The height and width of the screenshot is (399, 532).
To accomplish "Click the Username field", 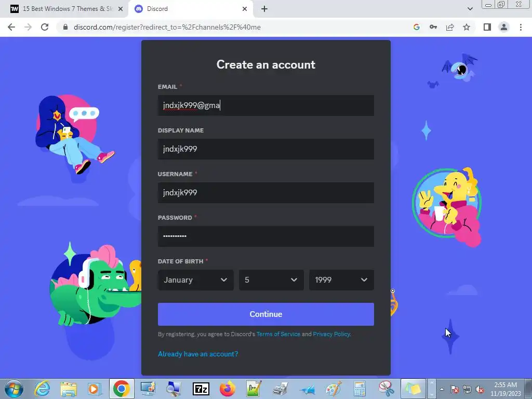I will [x=265, y=193].
